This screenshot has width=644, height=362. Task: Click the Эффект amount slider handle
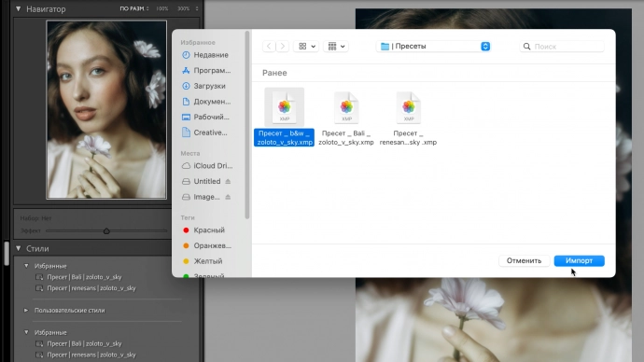(106, 231)
